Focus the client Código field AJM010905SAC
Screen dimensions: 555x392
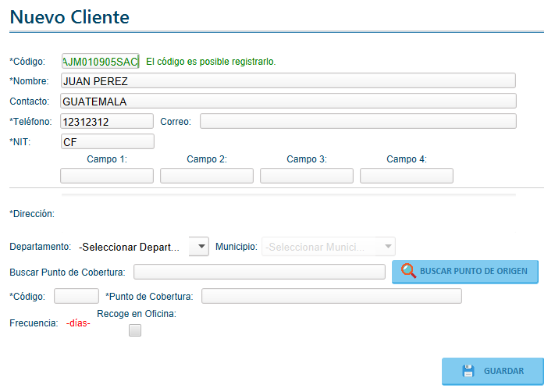(x=99, y=62)
